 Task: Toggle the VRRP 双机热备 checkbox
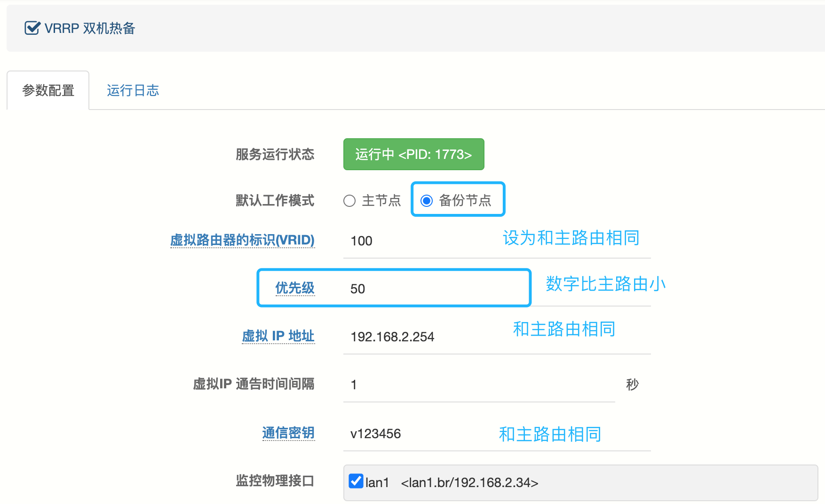[x=32, y=28]
